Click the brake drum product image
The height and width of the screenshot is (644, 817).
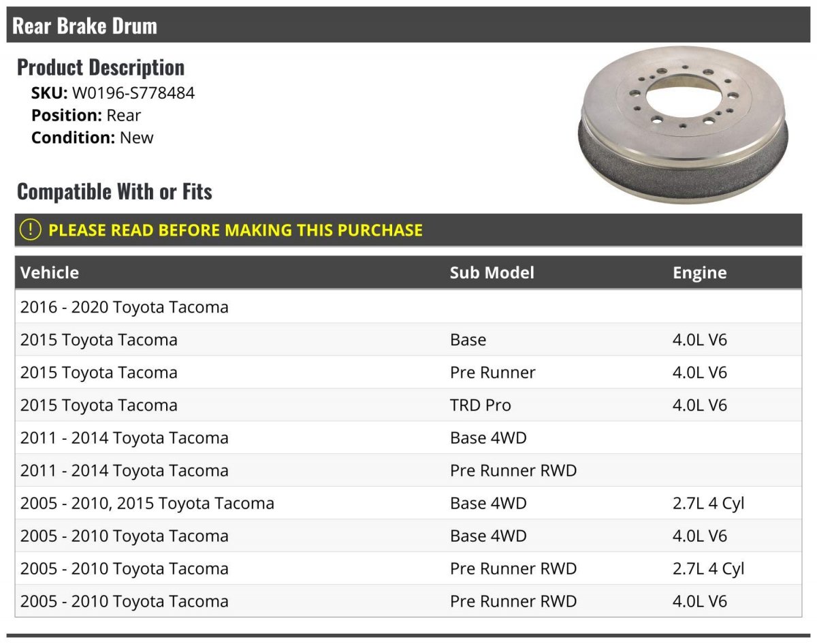tap(683, 125)
